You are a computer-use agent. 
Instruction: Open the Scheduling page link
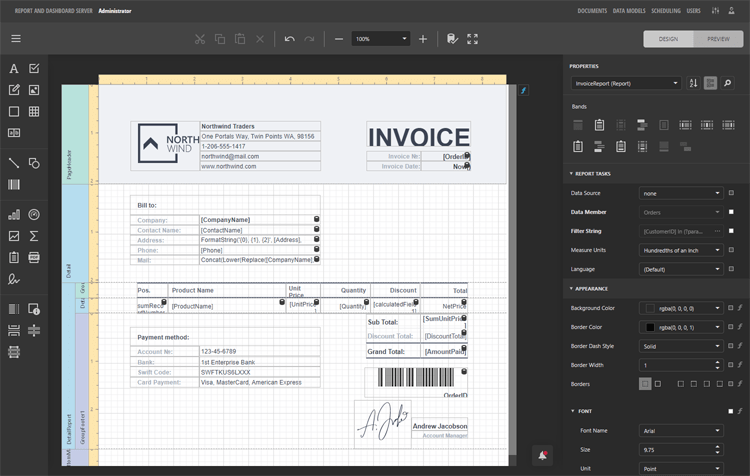point(665,10)
